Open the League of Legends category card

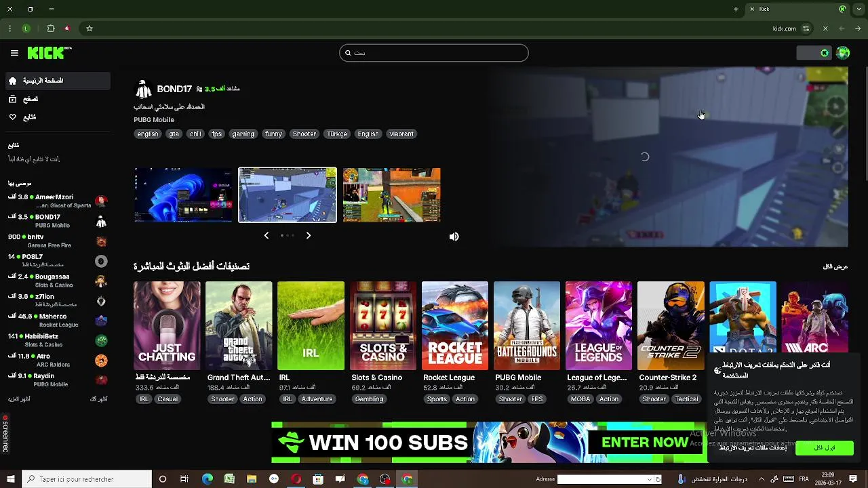pyautogui.click(x=599, y=326)
